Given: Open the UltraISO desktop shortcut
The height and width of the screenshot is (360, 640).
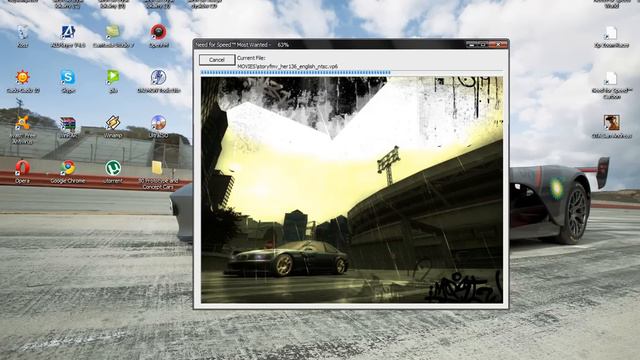Looking at the screenshot, I should [x=158, y=126].
